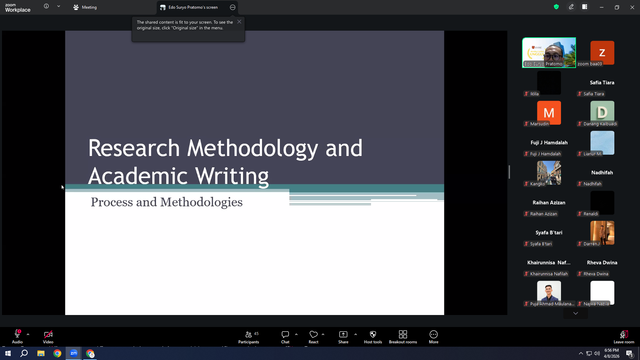Viewport: 640px width, 360px height.
Task: Expand dropdown next to meeting info
Action: pos(58,6)
